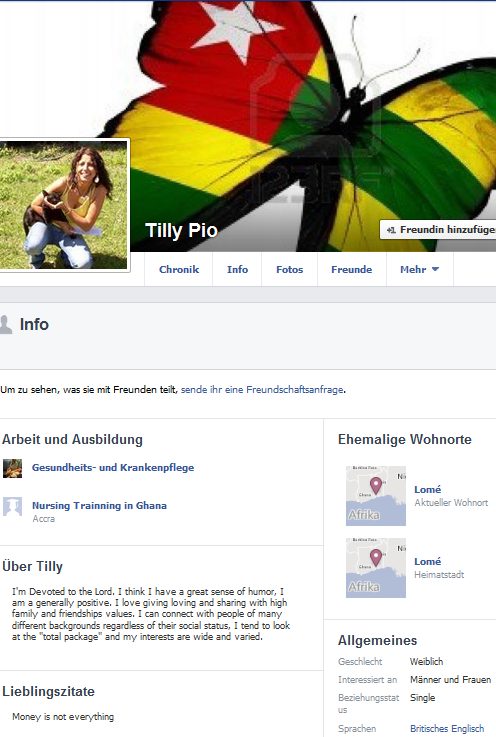Open the Britisches Englisch language link

pos(447,729)
